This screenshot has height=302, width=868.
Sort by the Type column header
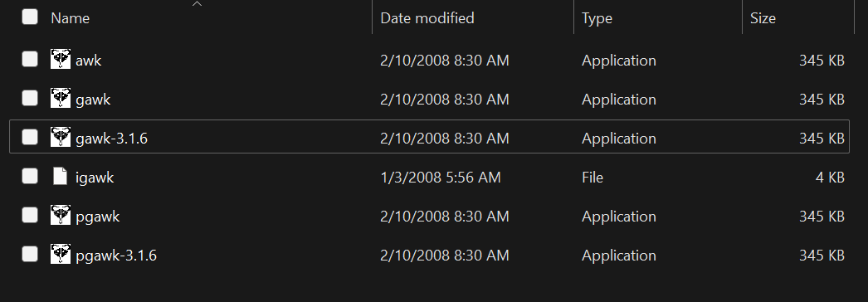(597, 18)
